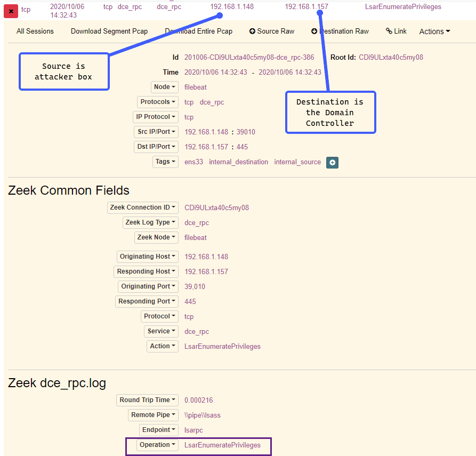Open the Actions dropdown menu

434,31
